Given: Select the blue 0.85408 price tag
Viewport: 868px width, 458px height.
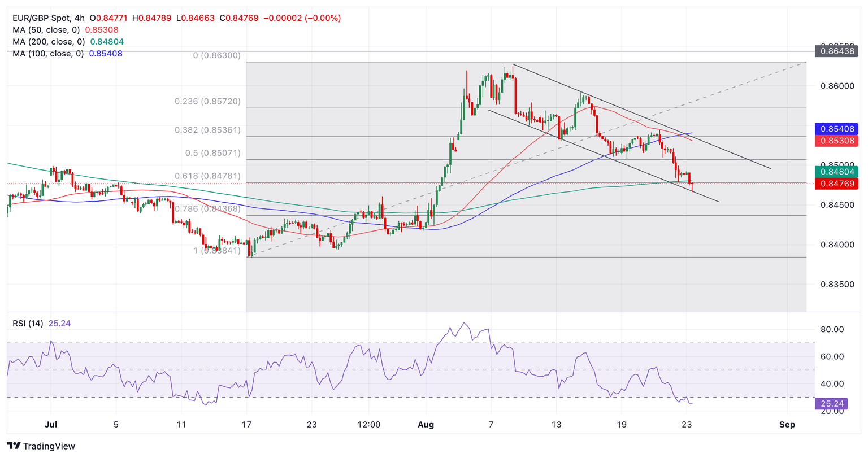Looking at the screenshot, I should 836,129.
